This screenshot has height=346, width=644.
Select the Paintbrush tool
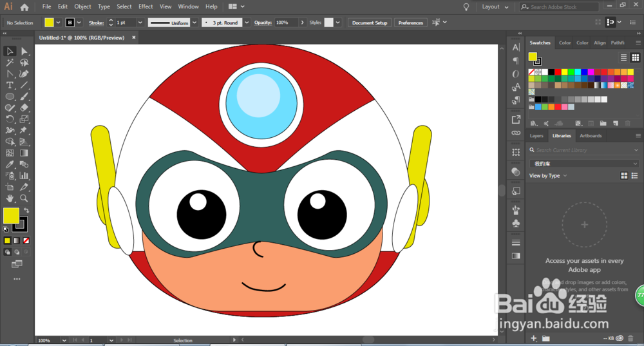coord(24,97)
